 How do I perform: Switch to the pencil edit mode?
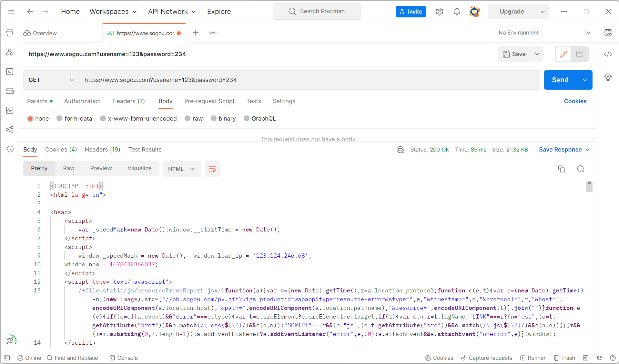click(x=563, y=54)
